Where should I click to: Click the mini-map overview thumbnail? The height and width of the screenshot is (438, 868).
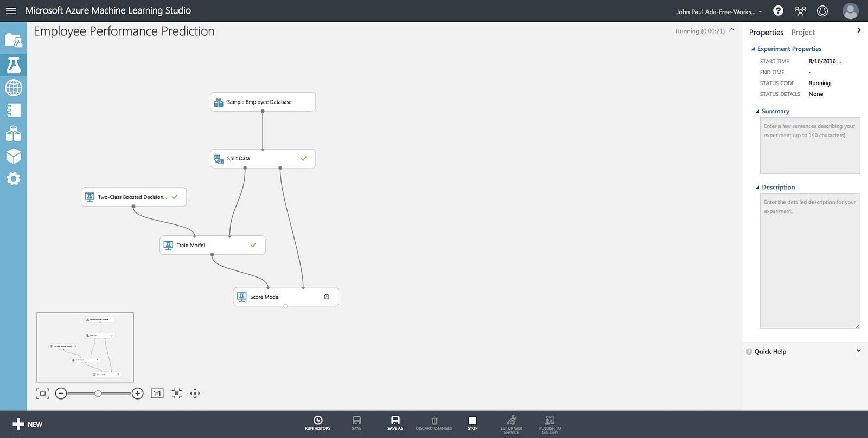tap(85, 347)
